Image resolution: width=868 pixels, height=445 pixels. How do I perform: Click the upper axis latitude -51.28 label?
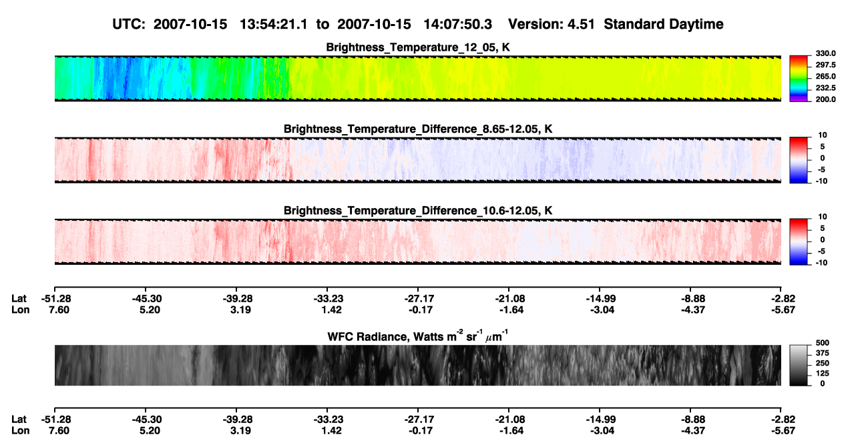pyautogui.click(x=55, y=299)
